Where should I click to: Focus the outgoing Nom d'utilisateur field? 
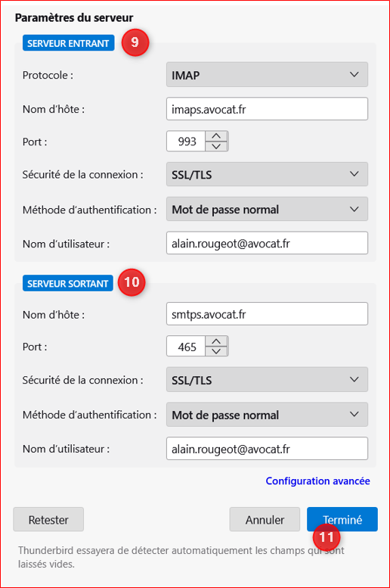[x=267, y=449]
